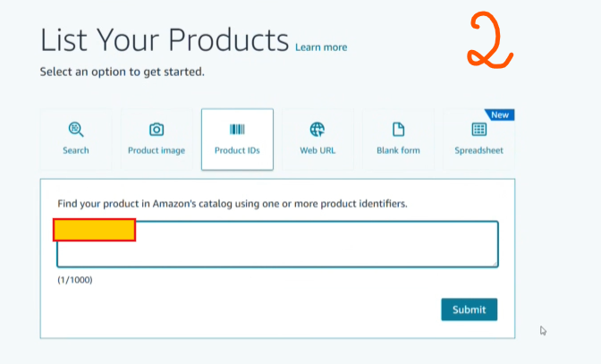Select the Search tab label
Screen dimensions: 601x364
click(x=76, y=150)
